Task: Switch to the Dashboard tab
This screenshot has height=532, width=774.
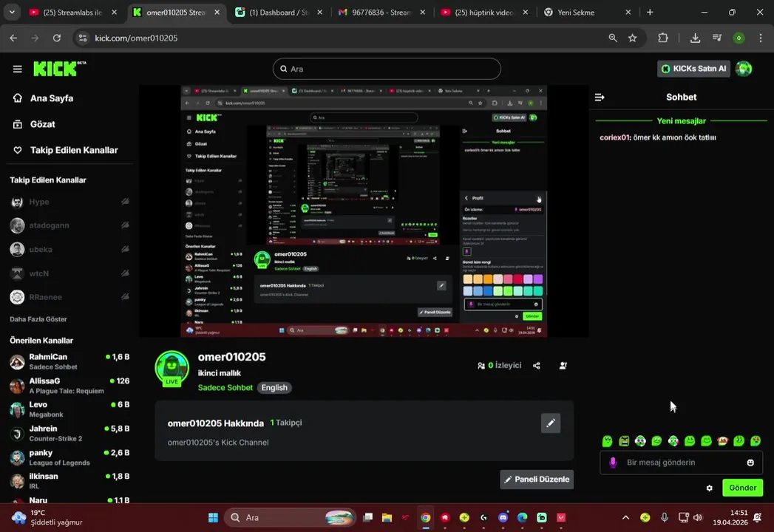Action: (279, 13)
